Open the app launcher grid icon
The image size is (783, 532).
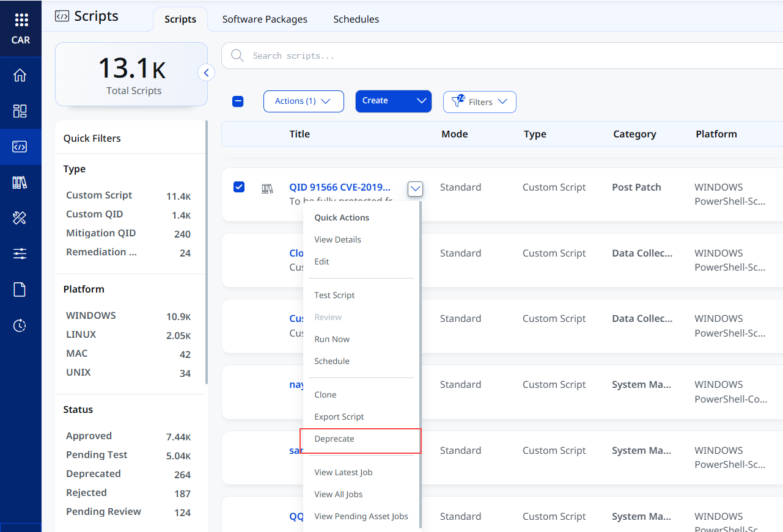(x=21, y=20)
